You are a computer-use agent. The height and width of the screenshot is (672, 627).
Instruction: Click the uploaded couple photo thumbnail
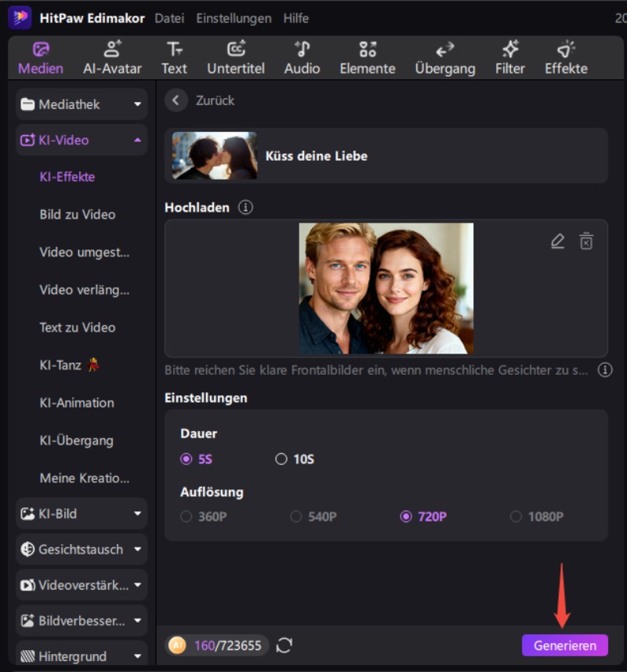[x=386, y=289]
